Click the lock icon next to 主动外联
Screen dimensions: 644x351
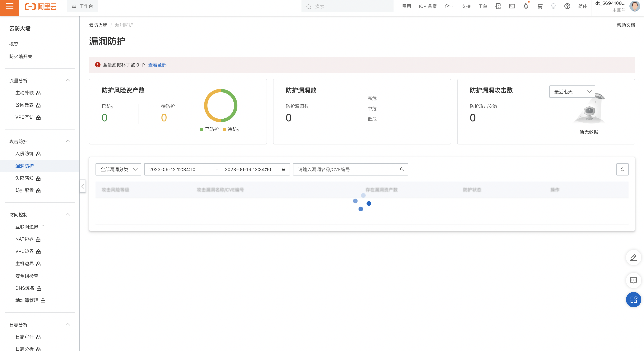pos(38,93)
